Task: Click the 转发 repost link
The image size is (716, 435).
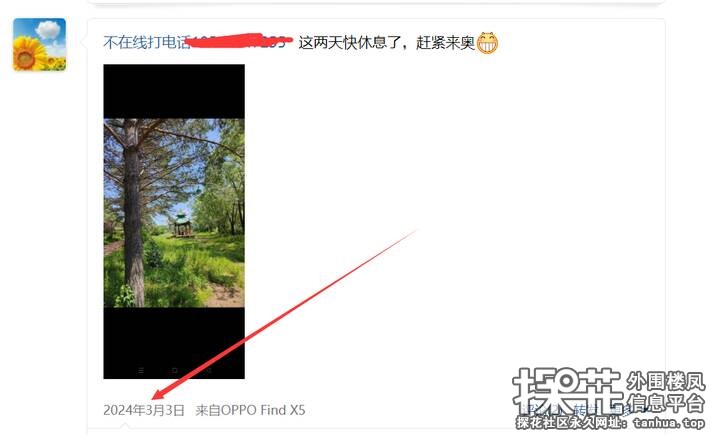Action: point(585,409)
